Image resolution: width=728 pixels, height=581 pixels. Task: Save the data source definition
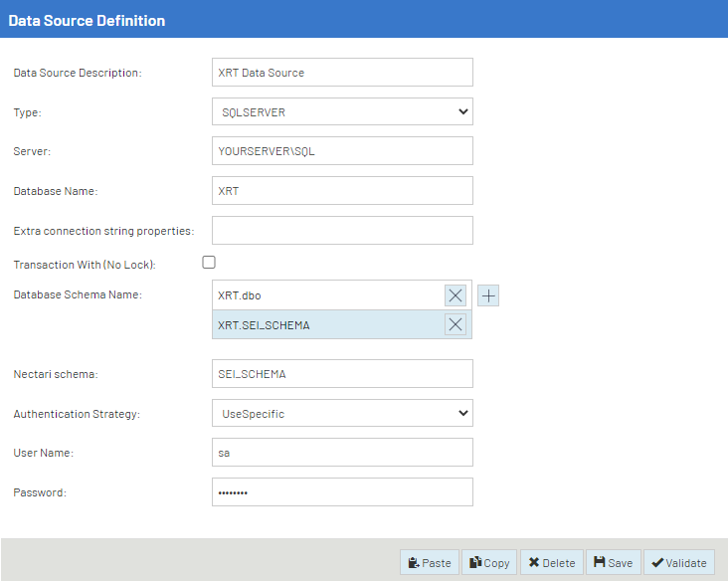tap(613, 562)
